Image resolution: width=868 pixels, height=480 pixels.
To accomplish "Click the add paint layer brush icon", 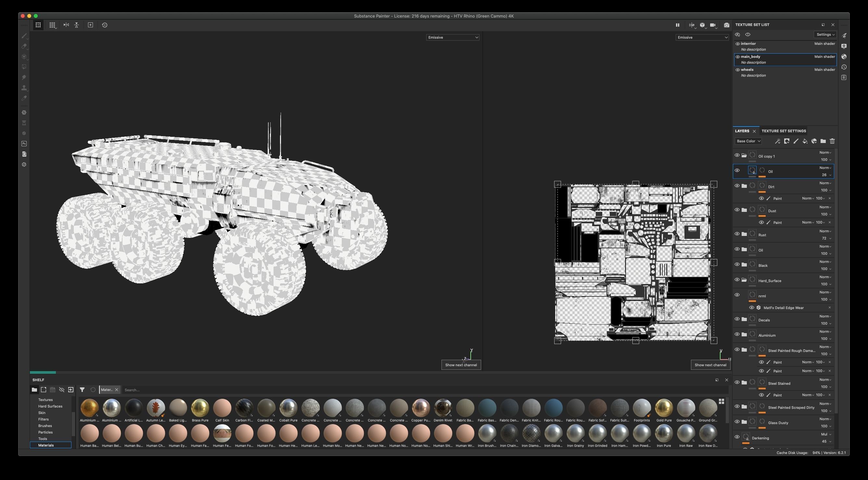I will 796,141.
